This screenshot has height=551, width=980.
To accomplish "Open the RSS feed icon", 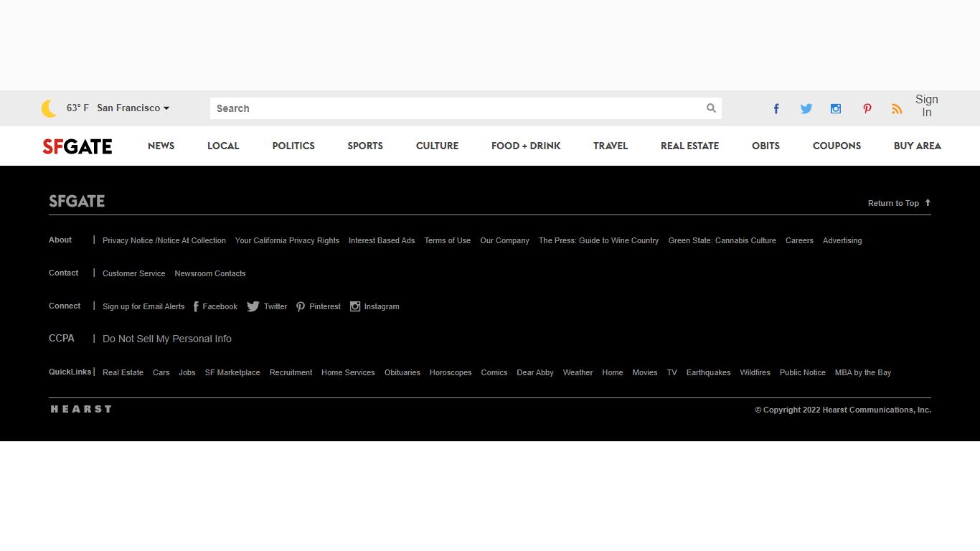I will pos(897,108).
